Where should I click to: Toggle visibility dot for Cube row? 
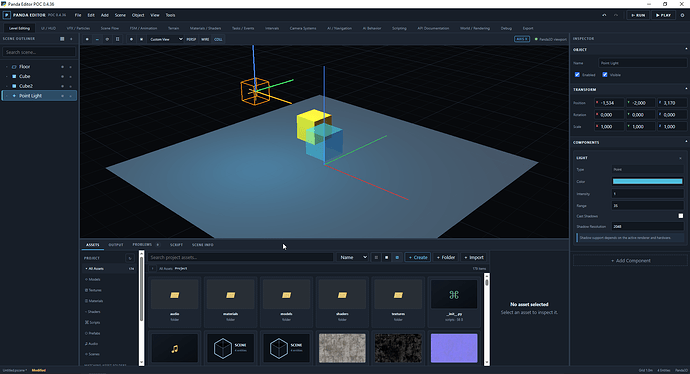coord(62,77)
